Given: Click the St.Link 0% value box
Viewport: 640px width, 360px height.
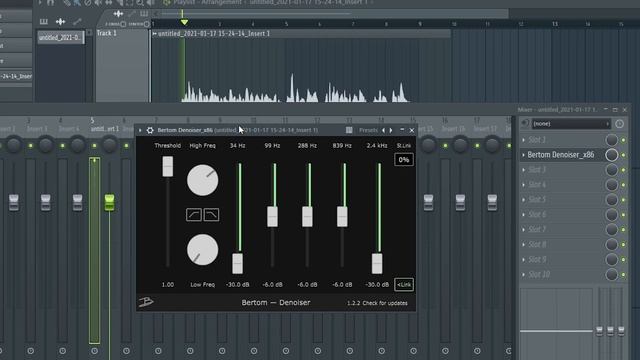Looking at the screenshot, I should pos(404,160).
